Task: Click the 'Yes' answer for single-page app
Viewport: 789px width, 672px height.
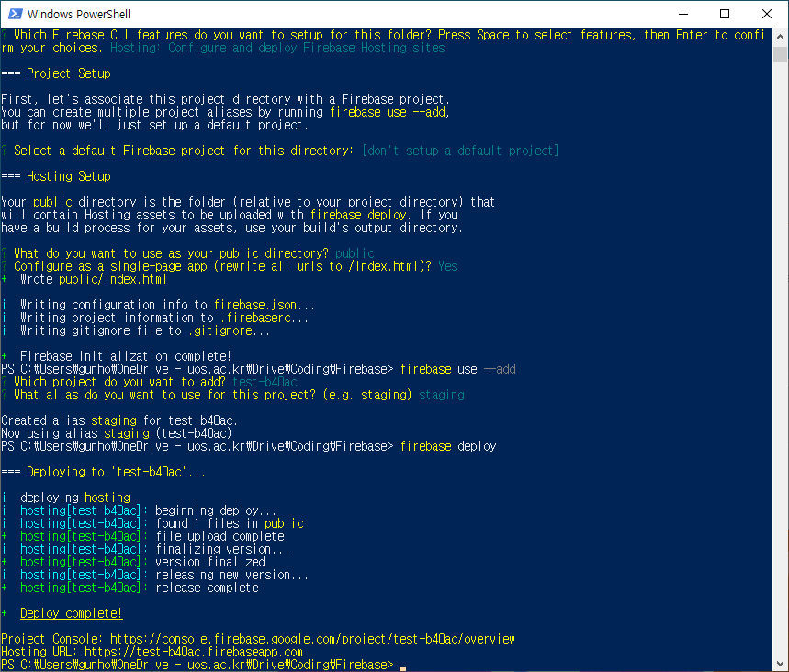Action: [x=448, y=266]
